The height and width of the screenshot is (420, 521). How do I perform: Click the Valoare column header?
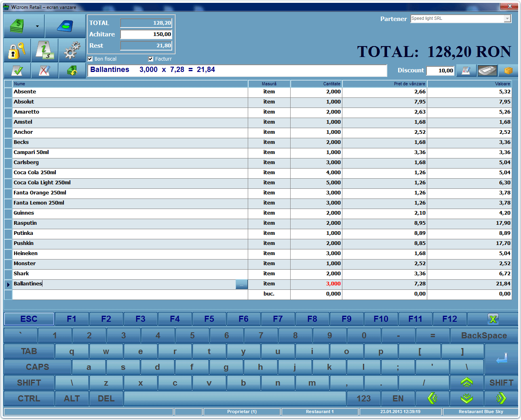pos(470,84)
